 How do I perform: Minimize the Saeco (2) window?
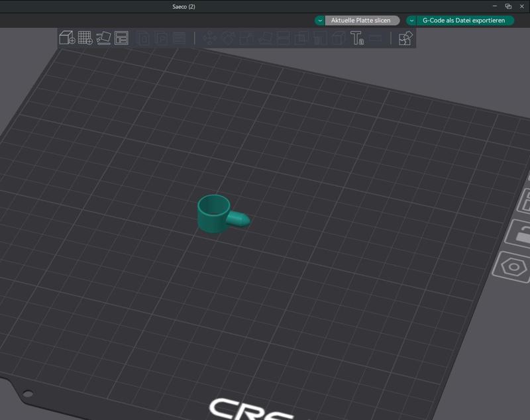[x=495, y=6]
